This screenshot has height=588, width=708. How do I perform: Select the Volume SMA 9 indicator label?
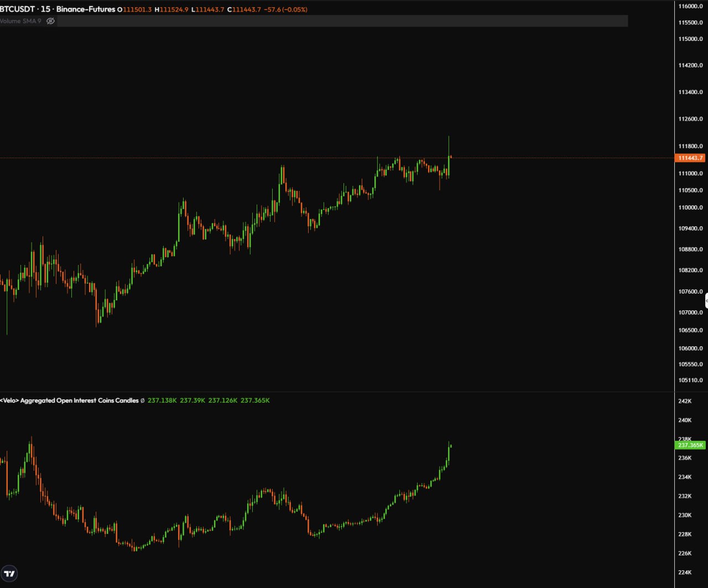(20, 21)
